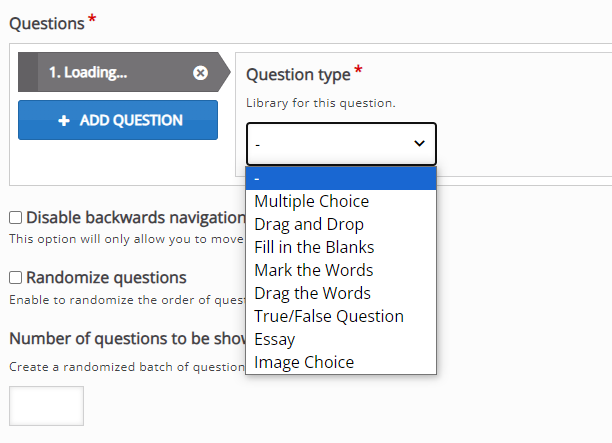Click the plus icon on Add Question
Viewport: 612px width, 443px height.
[64, 121]
